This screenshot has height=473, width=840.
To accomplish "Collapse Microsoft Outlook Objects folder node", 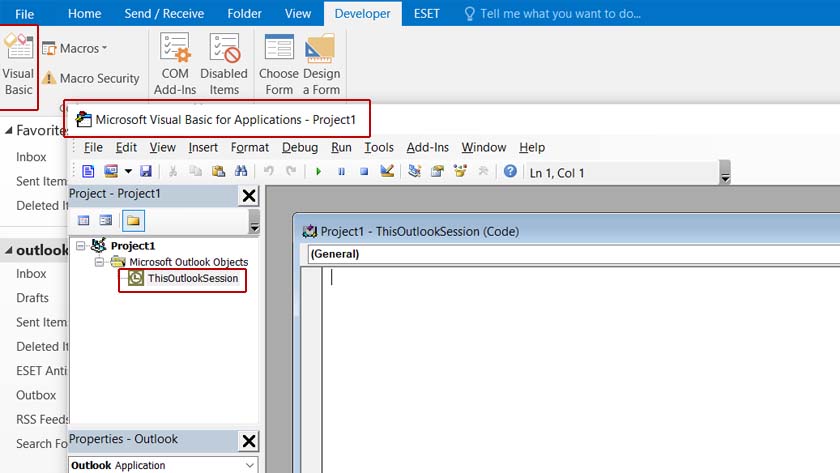I will tap(99, 262).
